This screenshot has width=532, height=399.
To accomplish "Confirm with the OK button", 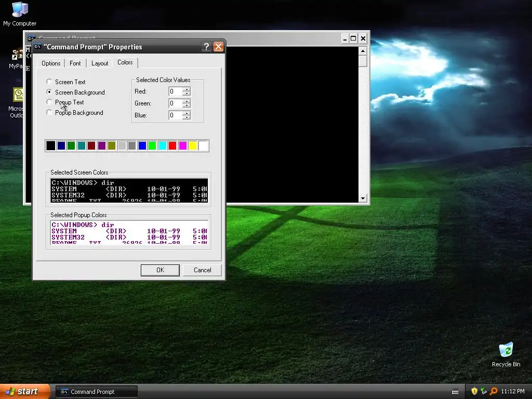I will pos(160,270).
